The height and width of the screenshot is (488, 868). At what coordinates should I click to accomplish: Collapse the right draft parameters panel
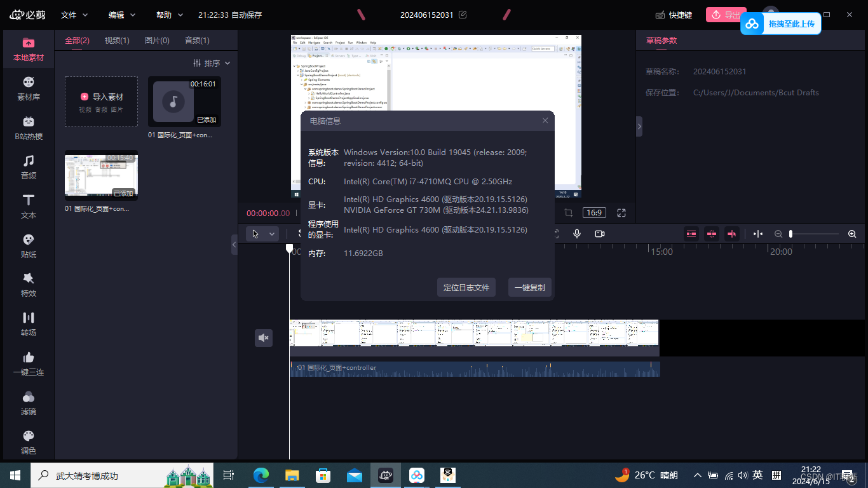pyautogui.click(x=639, y=126)
